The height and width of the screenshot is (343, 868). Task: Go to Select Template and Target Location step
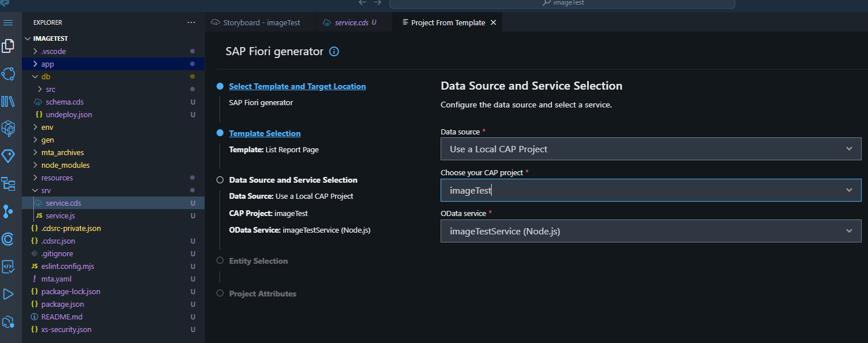(297, 86)
